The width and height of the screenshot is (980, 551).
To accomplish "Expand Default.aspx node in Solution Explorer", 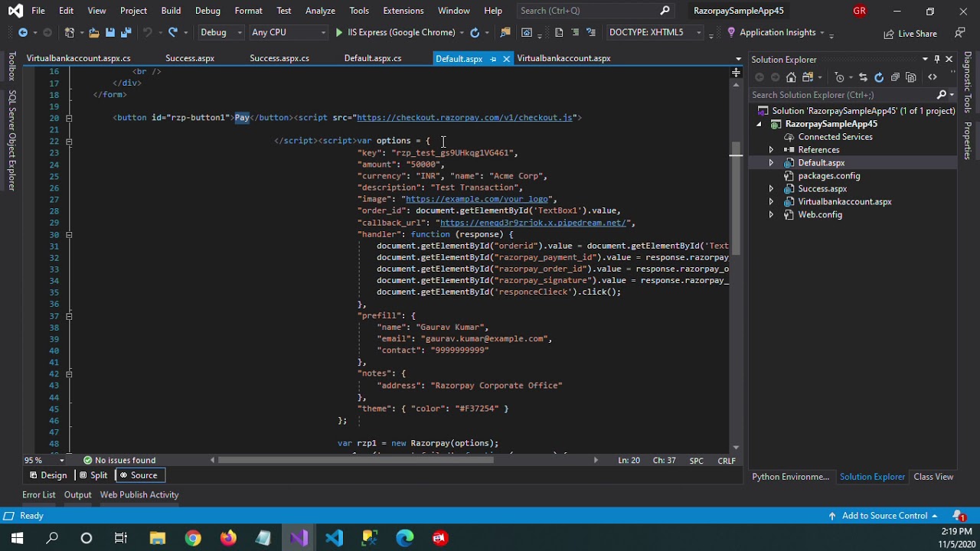I will click(x=771, y=163).
